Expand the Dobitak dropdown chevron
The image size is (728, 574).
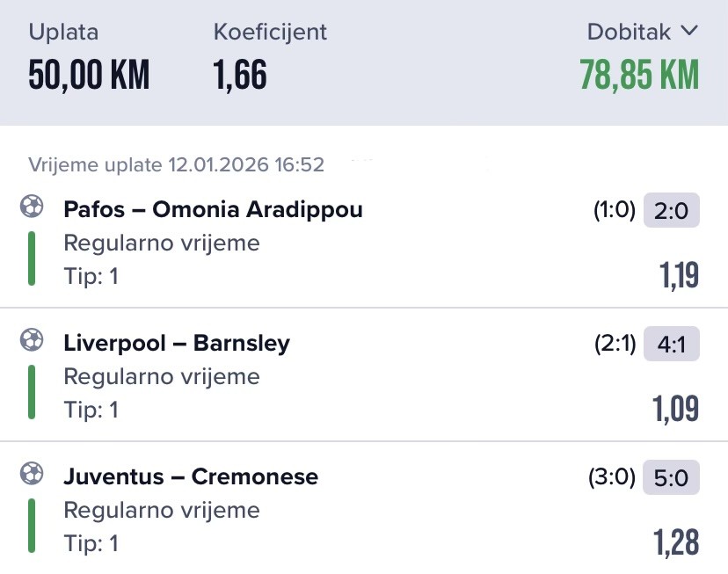click(688, 32)
